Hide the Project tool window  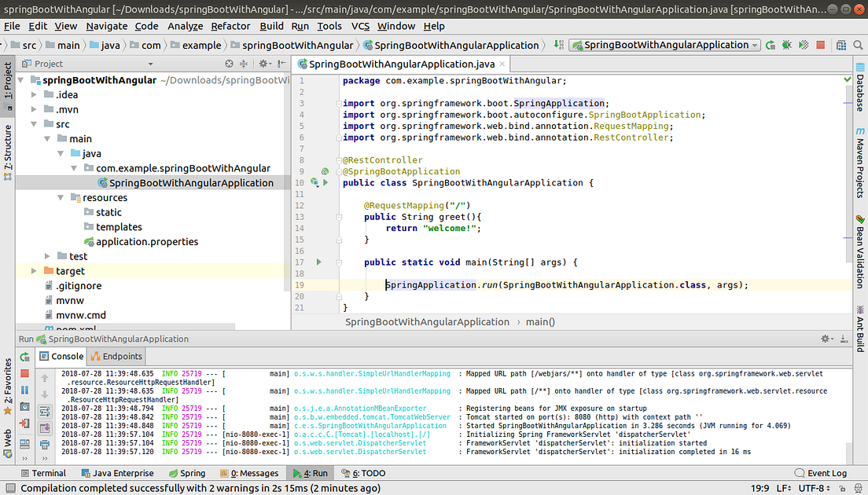pos(281,64)
